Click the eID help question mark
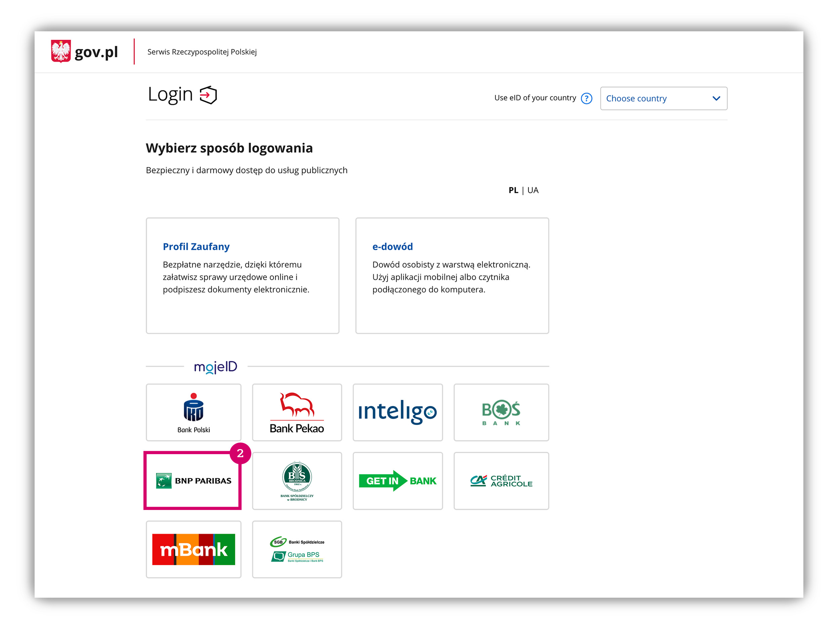Screen dimensions: 840x635 click(586, 98)
